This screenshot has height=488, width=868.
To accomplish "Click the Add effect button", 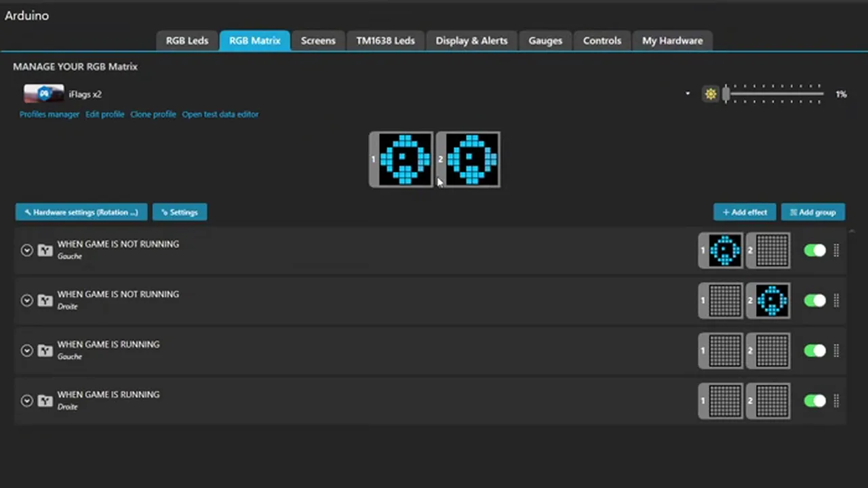I will pos(745,212).
